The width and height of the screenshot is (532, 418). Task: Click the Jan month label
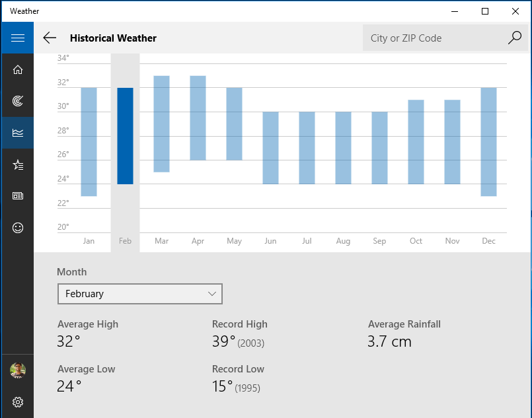(x=89, y=241)
